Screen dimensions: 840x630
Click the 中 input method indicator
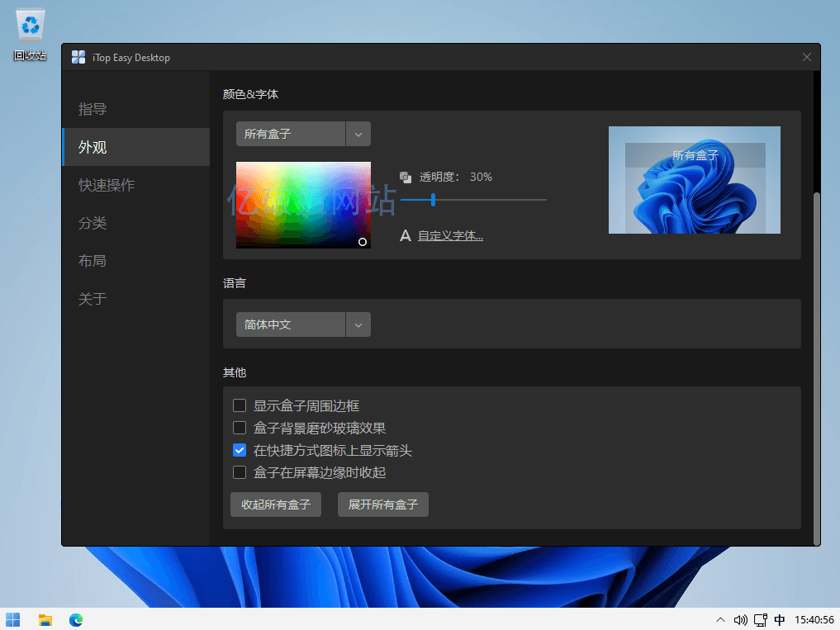pos(780,619)
